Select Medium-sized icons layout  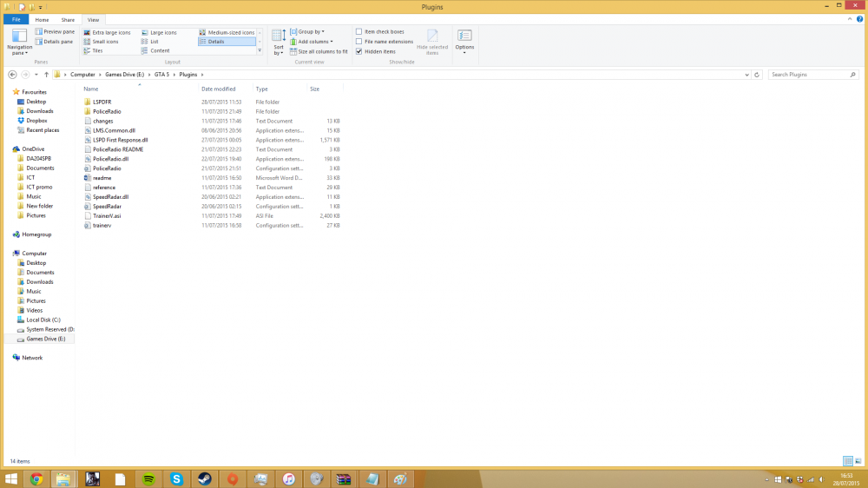[227, 33]
